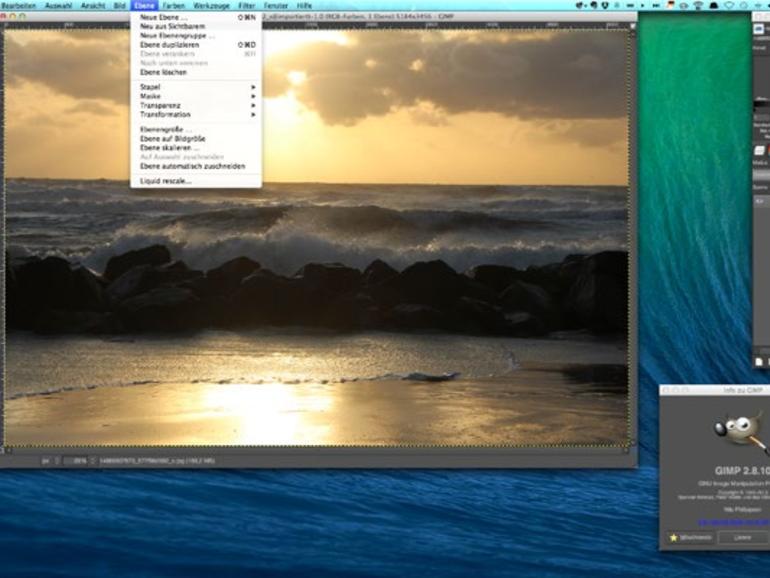
Task: Open the px unit dropdown in status bar
Action: coord(50,461)
